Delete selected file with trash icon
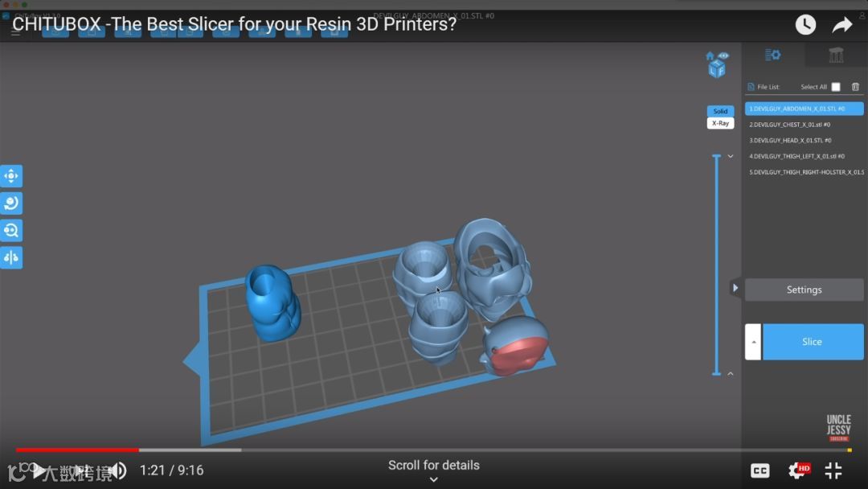Image resolution: width=868 pixels, height=489 pixels. [855, 86]
